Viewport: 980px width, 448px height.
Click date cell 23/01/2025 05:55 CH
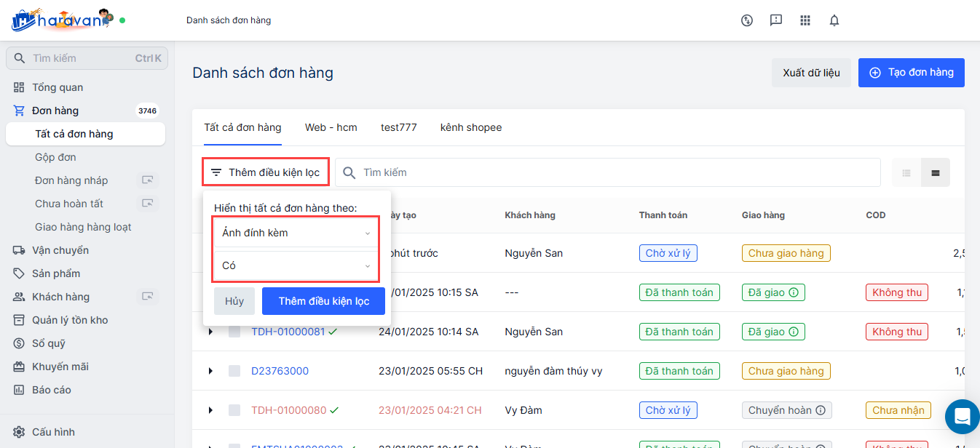(430, 371)
